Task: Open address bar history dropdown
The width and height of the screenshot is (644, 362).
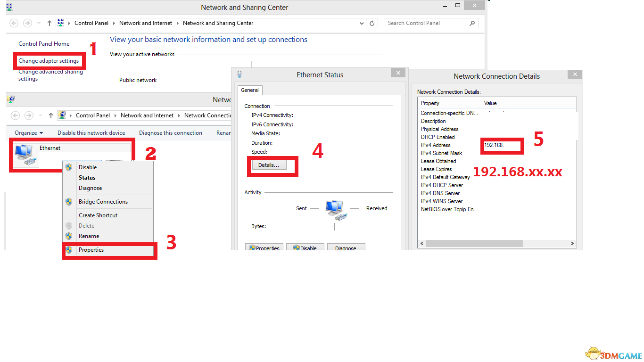Action: [362, 23]
